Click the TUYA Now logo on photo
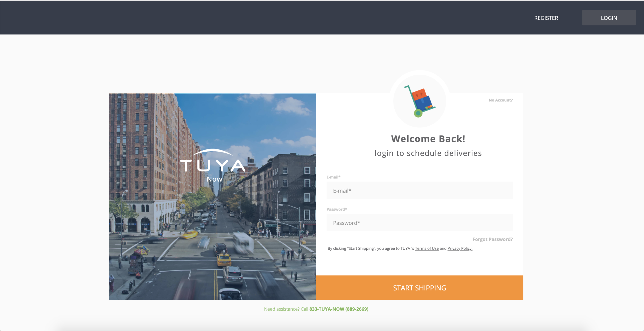Screen dimensions: 644x331 click(213, 165)
